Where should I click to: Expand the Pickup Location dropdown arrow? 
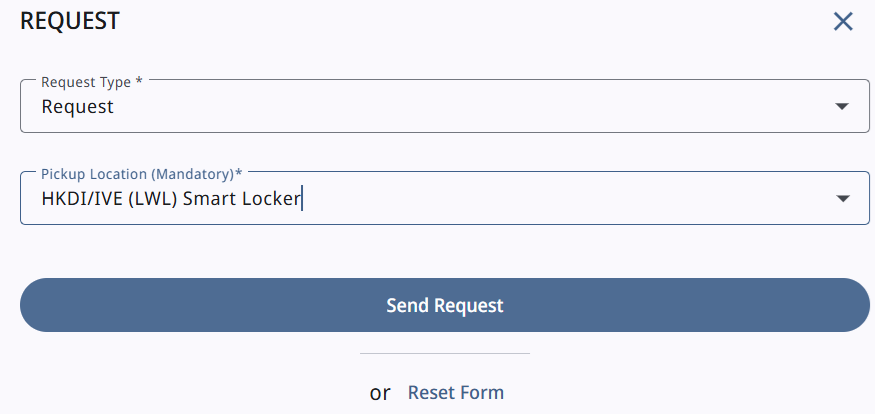841,199
